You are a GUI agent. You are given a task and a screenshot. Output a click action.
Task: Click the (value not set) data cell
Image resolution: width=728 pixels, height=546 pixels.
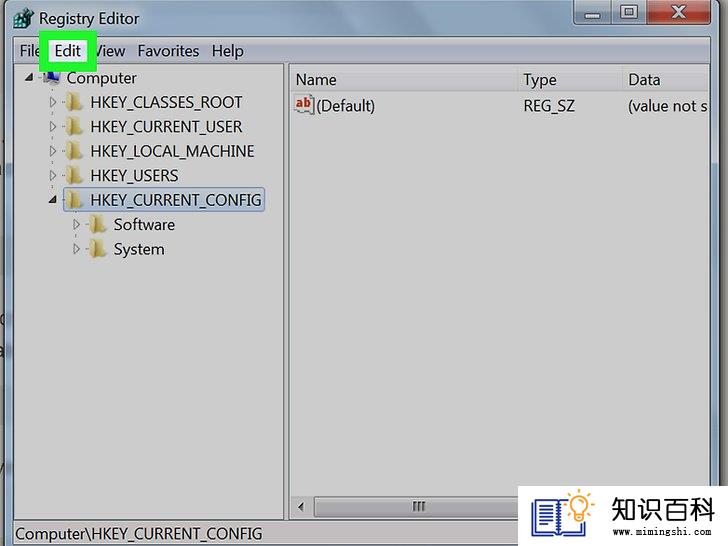tap(668, 106)
